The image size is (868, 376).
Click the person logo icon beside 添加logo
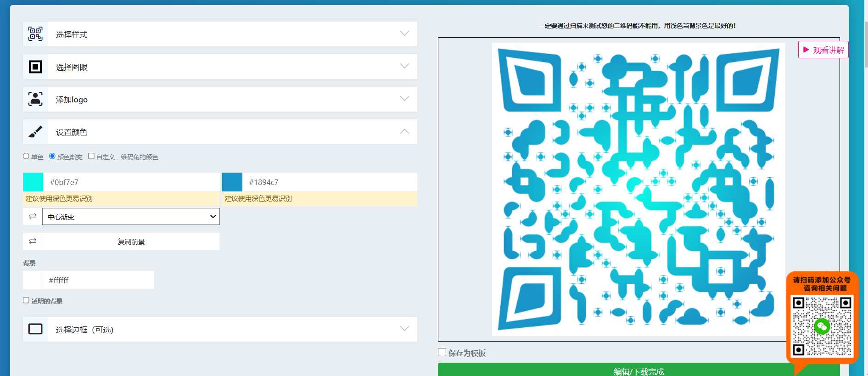pyautogui.click(x=35, y=99)
